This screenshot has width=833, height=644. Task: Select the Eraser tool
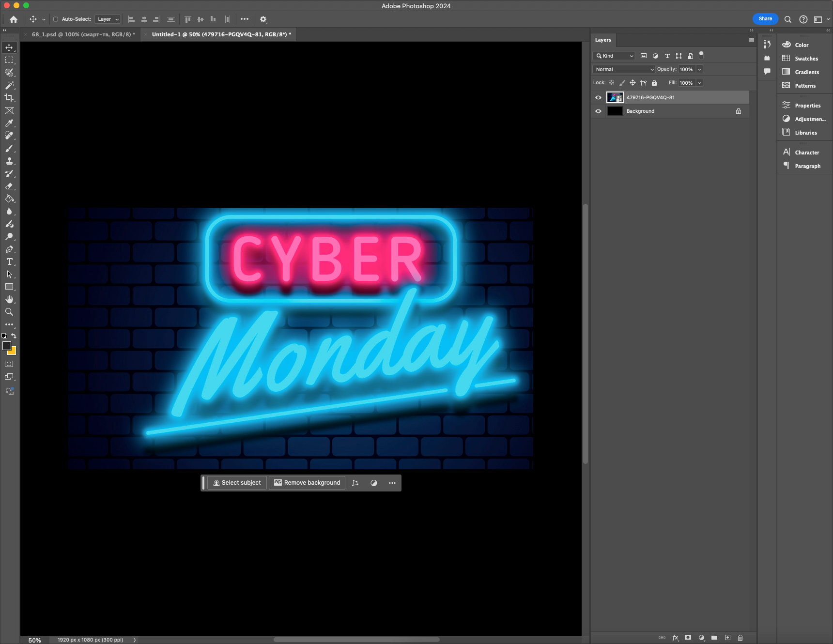(9, 186)
